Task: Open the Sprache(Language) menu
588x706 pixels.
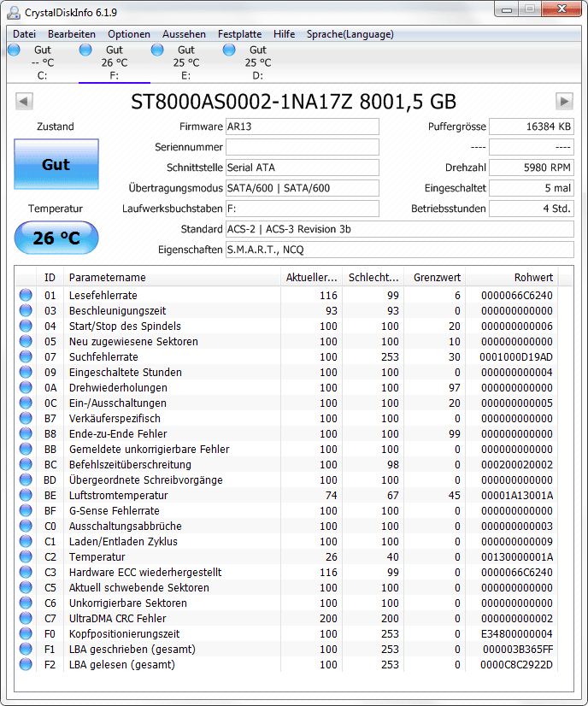Action: click(350, 34)
